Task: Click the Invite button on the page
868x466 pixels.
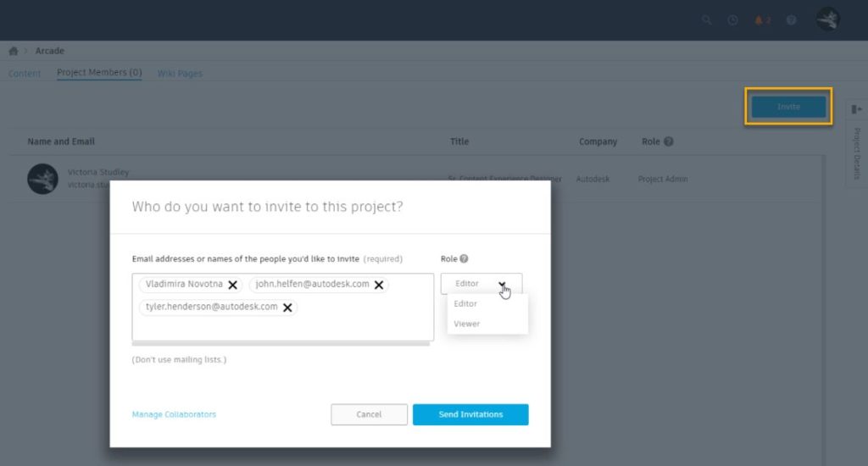Action: click(788, 106)
